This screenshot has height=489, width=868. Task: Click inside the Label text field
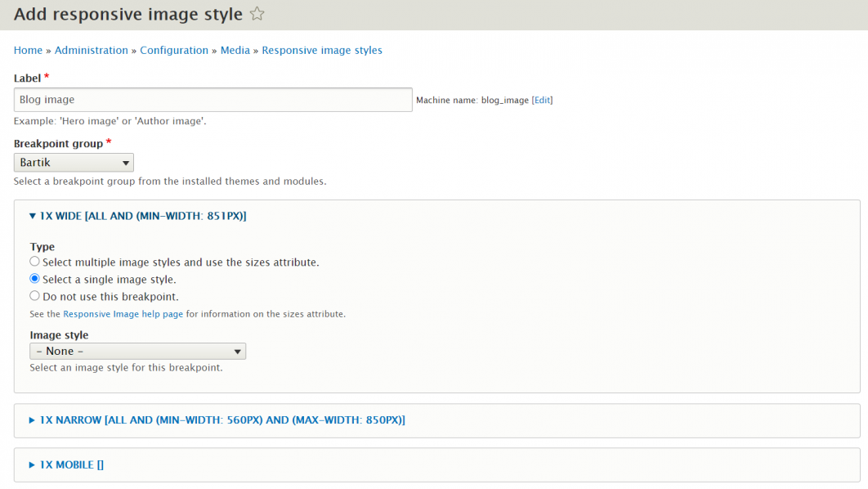(x=213, y=99)
